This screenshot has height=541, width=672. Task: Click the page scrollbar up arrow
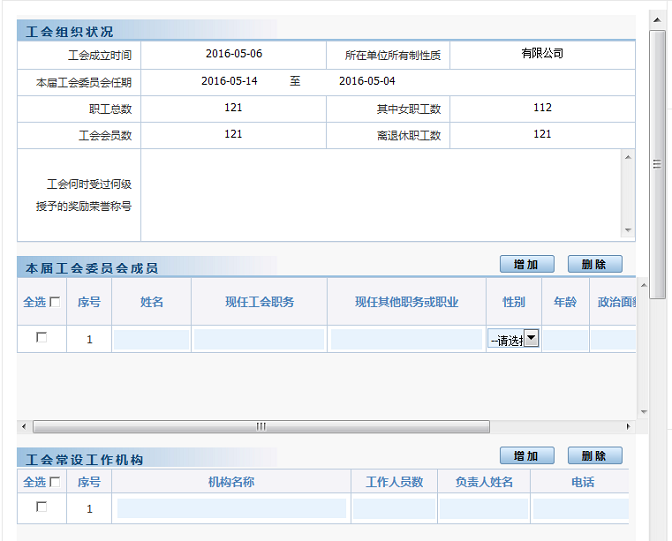pyautogui.click(x=657, y=20)
